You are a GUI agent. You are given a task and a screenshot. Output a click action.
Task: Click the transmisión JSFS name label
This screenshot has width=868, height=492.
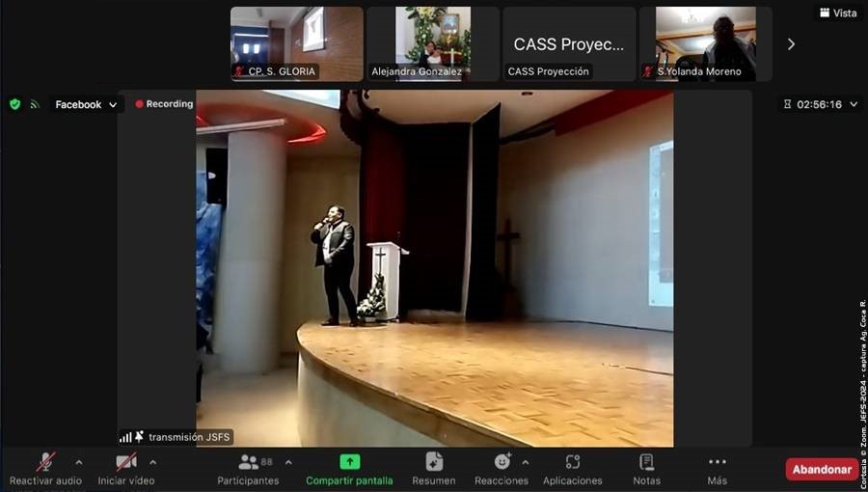point(189,437)
